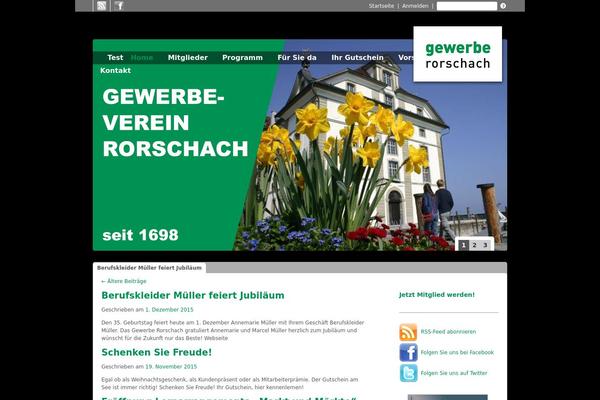Screen dimensions: 600x400
Task: Open the Test menu item
Action: 115,57
